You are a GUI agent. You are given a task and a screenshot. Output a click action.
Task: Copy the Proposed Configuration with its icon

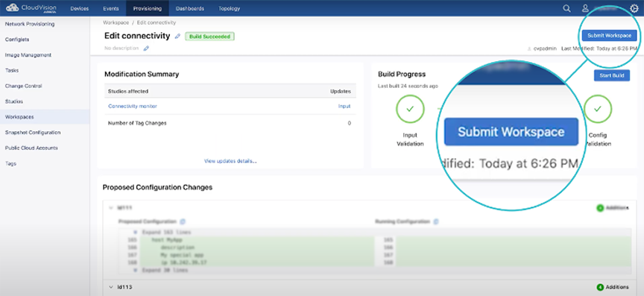[x=183, y=221]
